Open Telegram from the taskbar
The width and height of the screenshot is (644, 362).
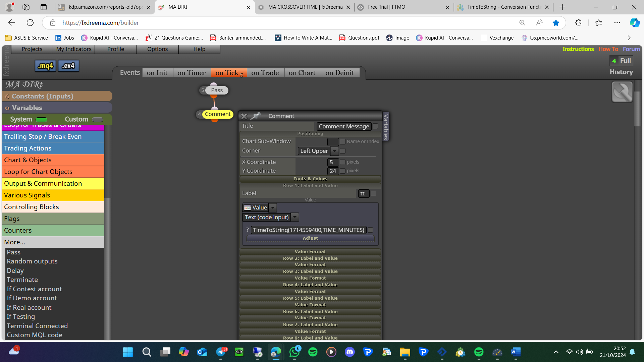pyautogui.click(x=221, y=352)
